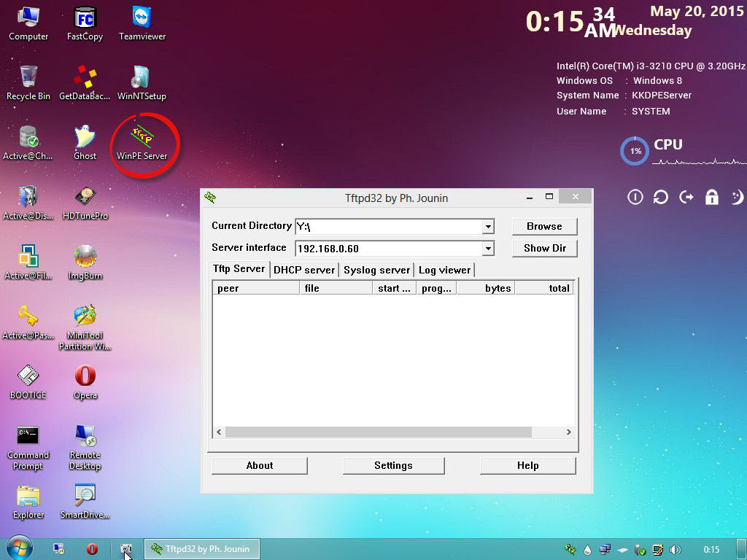The height and width of the screenshot is (560, 747).
Task: Click the start time column header
Action: [x=394, y=288]
